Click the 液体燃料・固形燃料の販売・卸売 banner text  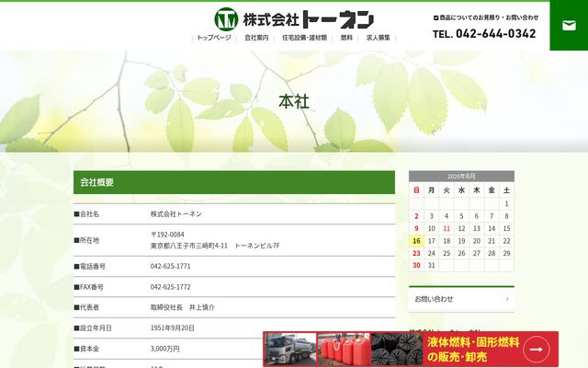tap(473, 350)
